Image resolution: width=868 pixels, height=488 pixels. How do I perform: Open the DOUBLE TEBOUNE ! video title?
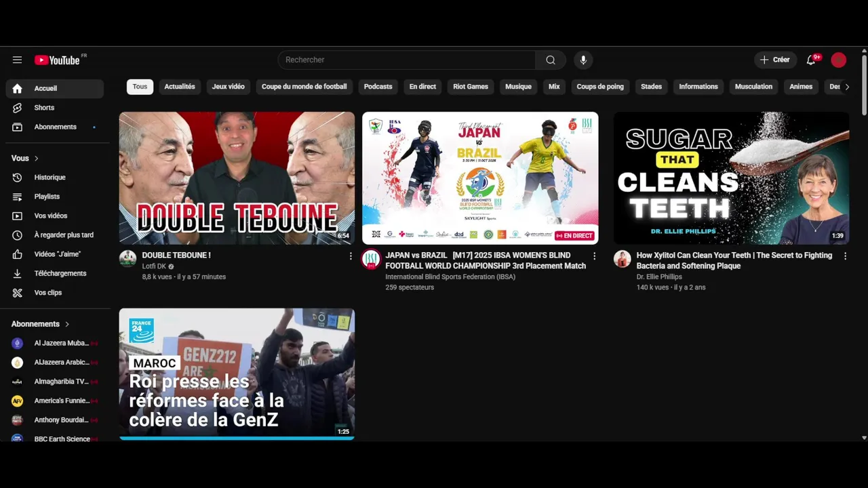[x=176, y=256]
